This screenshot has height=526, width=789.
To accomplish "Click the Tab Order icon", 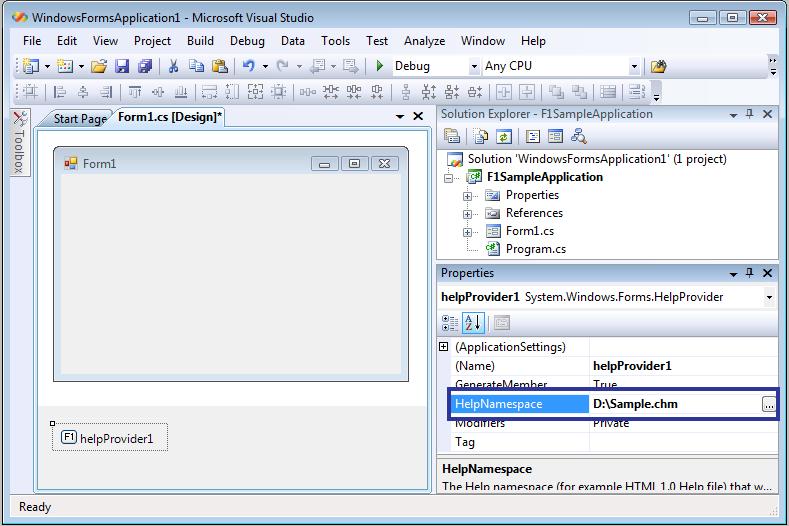I will point(637,92).
